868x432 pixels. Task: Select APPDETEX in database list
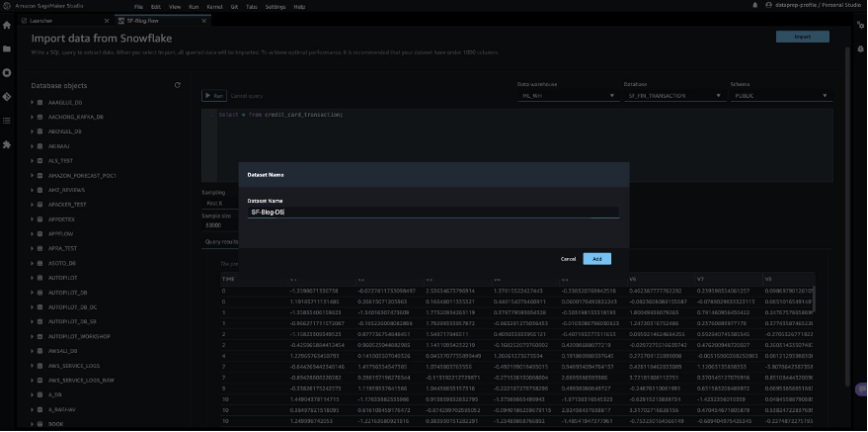click(61, 219)
